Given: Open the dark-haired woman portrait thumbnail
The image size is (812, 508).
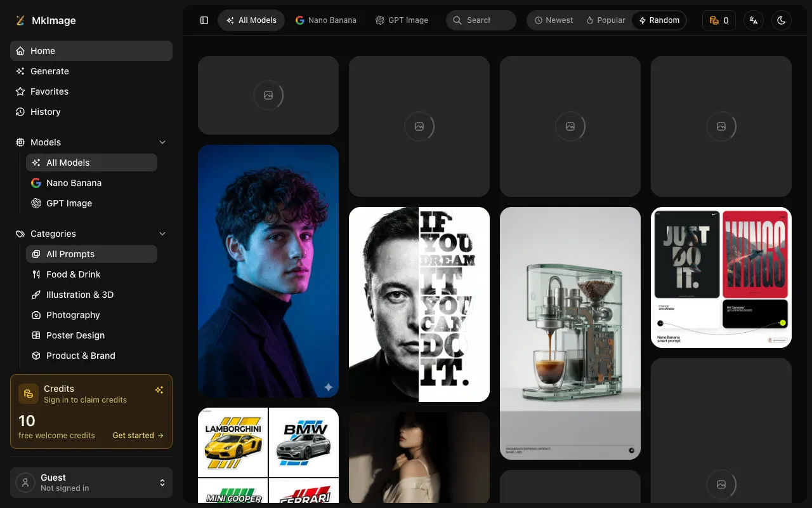Looking at the screenshot, I should click(419, 458).
